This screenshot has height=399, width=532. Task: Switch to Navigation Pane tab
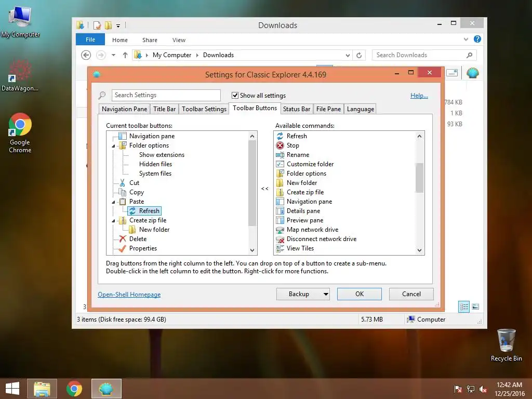(x=125, y=109)
